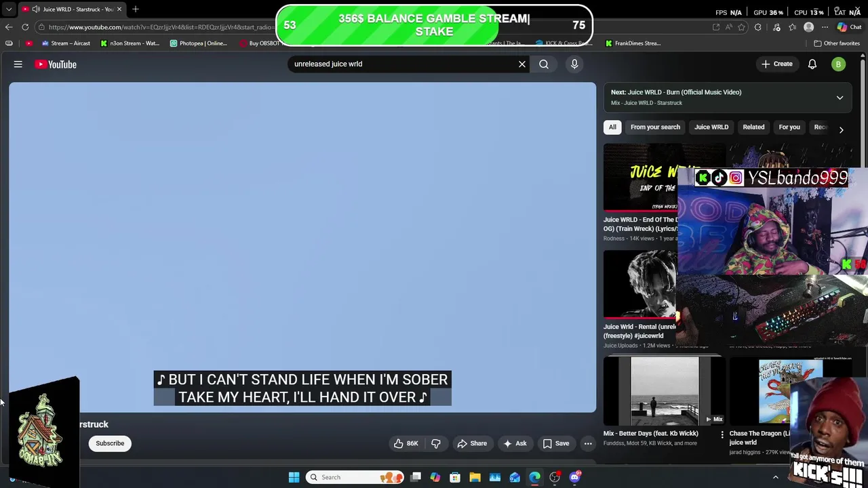Close the Juice WRLD - Starstruck tab

pyautogui.click(x=119, y=9)
